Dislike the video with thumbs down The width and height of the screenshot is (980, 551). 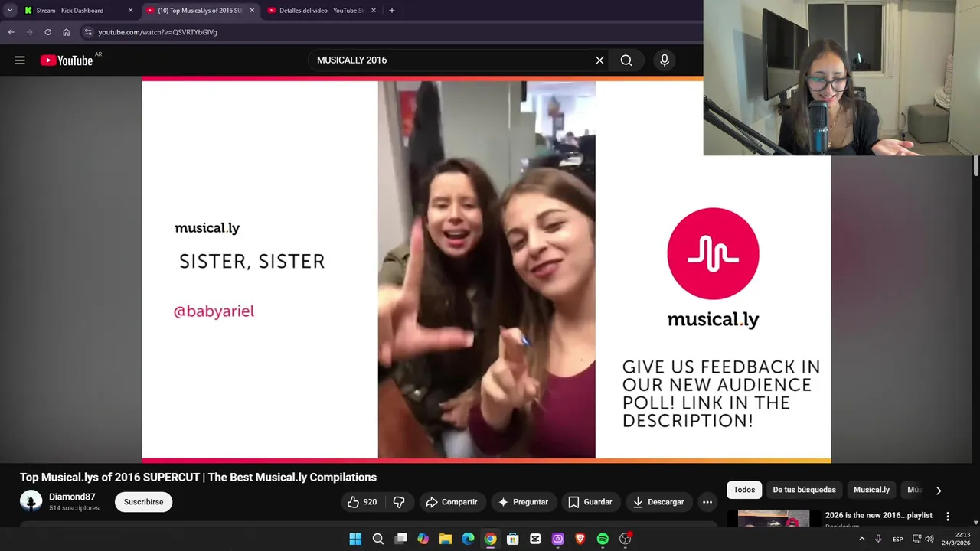click(399, 502)
